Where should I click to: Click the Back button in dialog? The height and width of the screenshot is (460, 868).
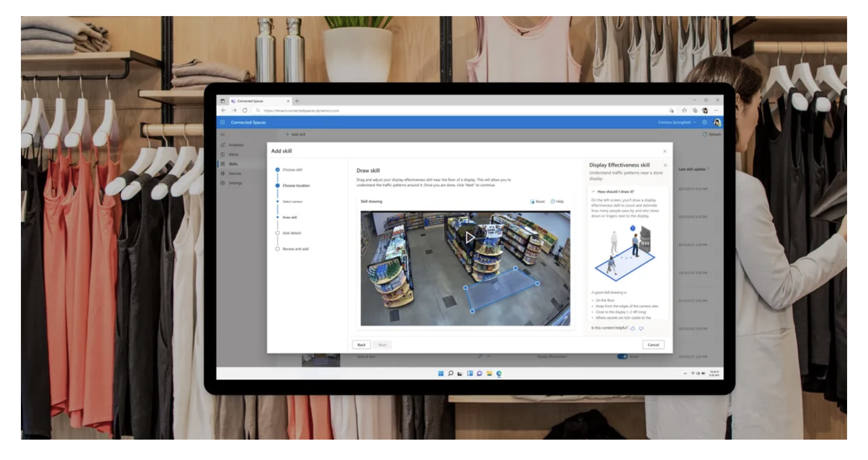tap(362, 345)
